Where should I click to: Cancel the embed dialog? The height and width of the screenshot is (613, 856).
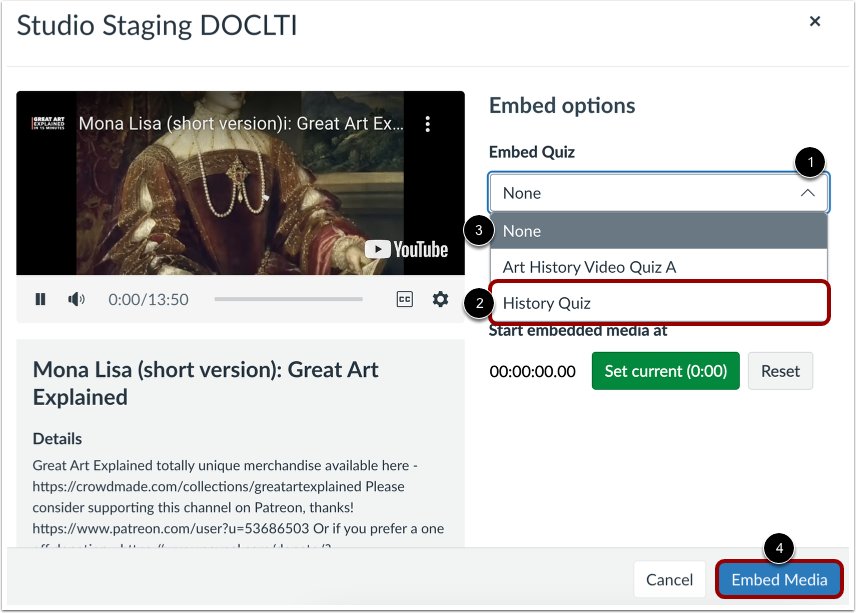(669, 579)
